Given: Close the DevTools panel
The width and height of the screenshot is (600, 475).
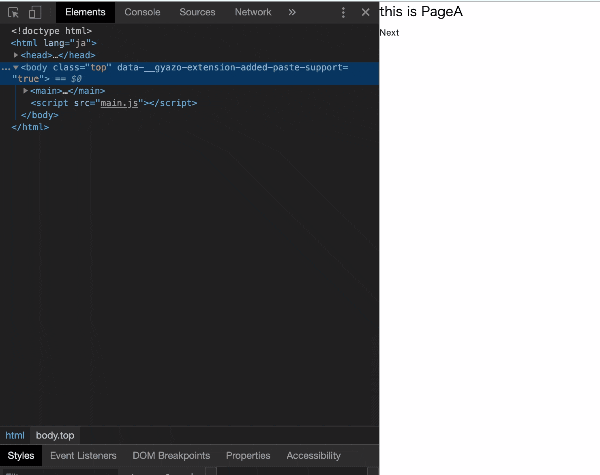Looking at the screenshot, I should pyautogui.click(x=365, y=12).
